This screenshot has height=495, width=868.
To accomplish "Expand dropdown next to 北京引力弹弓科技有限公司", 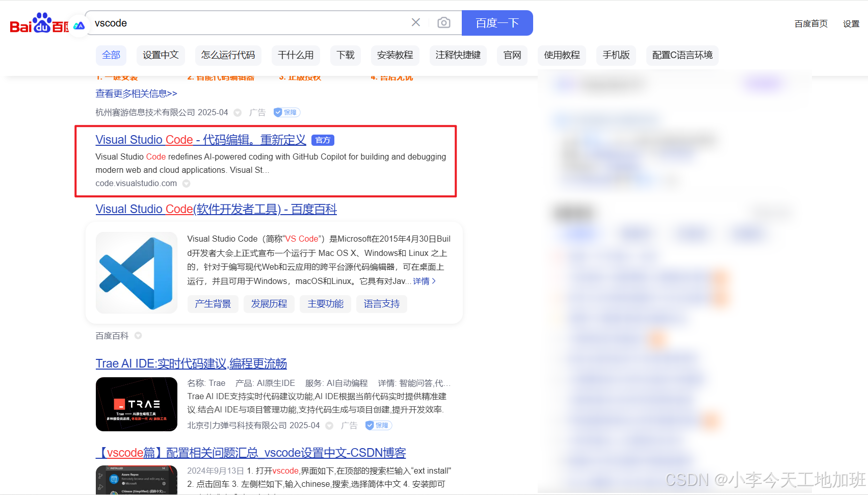I will click(329, 426).
